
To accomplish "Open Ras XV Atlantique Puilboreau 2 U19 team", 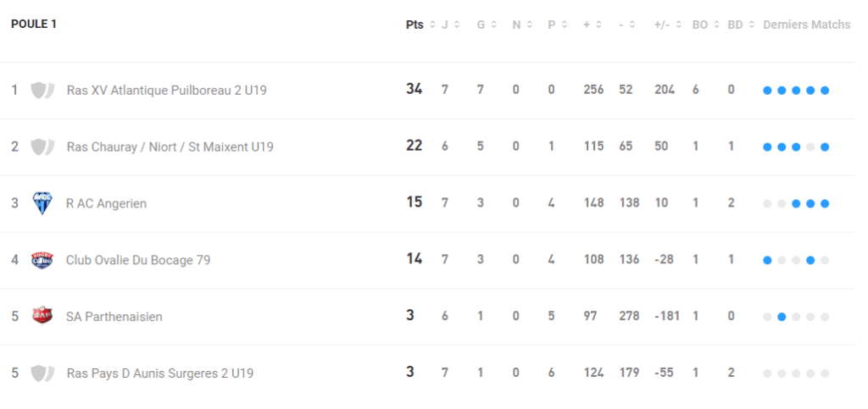I will click(166, 90).
